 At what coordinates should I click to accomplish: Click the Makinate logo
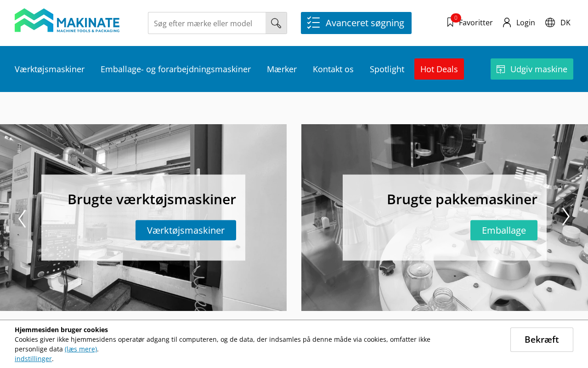pyautogui.click(x=67, y=20)
